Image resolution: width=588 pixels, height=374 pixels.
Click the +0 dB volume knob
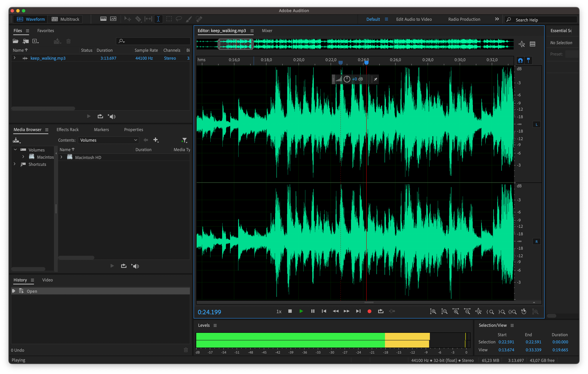[347, 79]
